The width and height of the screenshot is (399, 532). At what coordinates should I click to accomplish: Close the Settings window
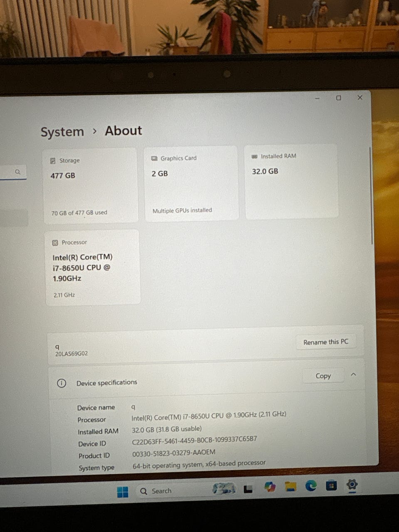[x=360, y=97]
